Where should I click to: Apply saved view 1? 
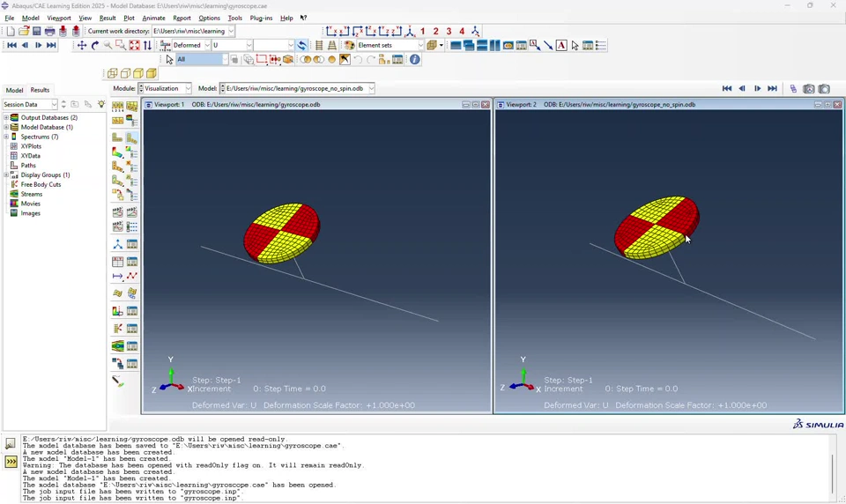422,32
